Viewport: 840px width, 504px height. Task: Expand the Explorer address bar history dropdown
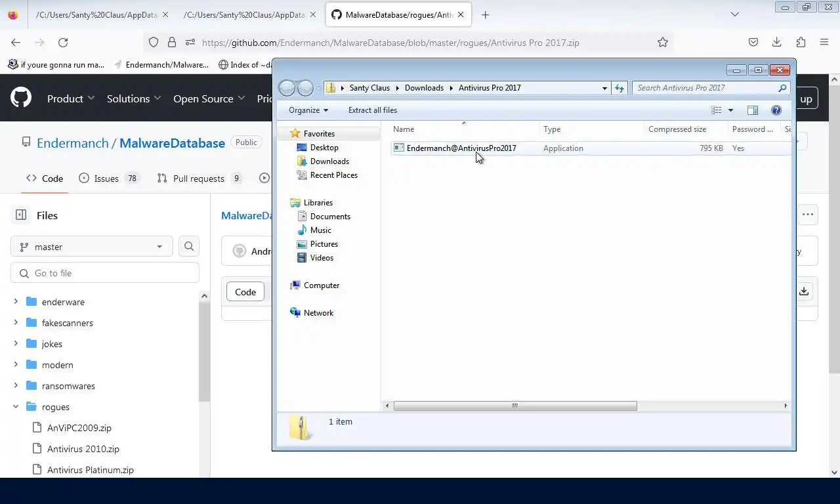(604, 88)
